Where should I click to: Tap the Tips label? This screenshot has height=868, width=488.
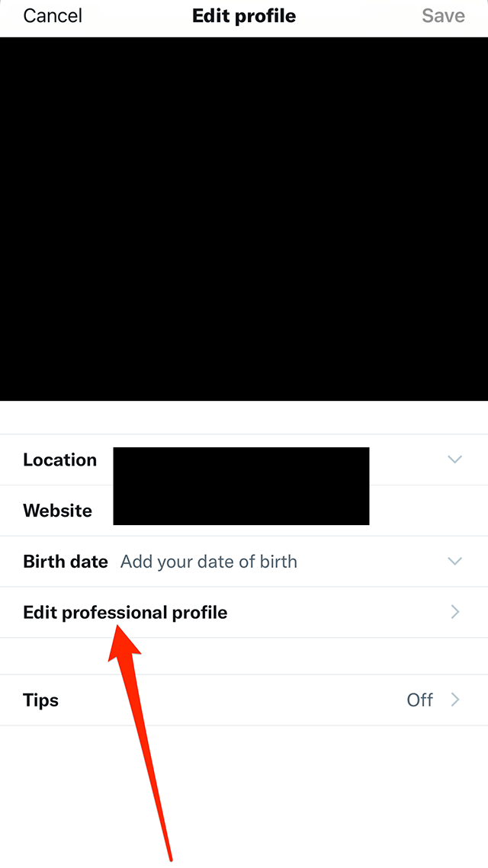[40, 700]
